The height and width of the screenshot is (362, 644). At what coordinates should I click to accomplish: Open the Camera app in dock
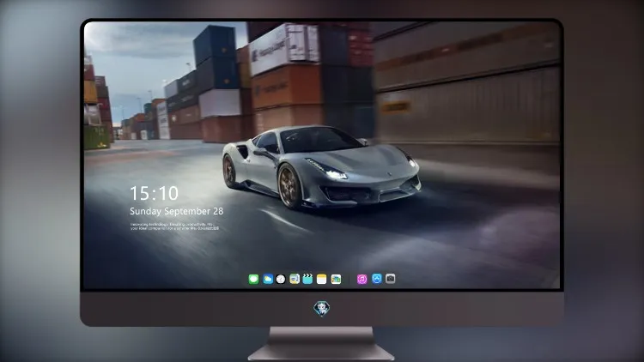[391, 279]
